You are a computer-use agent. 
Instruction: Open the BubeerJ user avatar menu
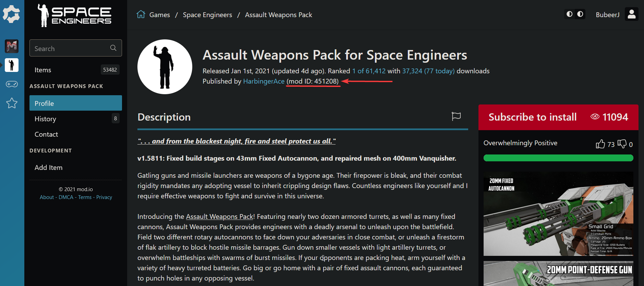pos(631,14)
